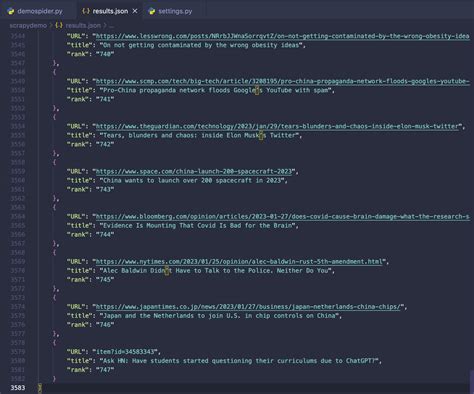
Task: Click the closing bracket on line 3583
Action: pos(40,388)
